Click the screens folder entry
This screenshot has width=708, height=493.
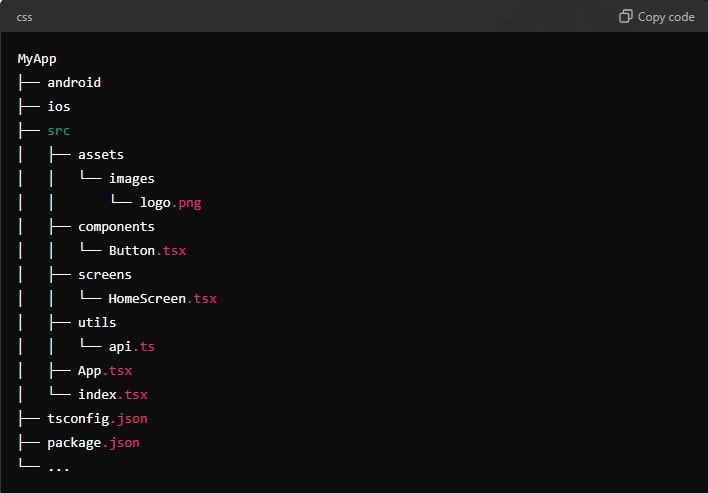click(x=105, y=275)
